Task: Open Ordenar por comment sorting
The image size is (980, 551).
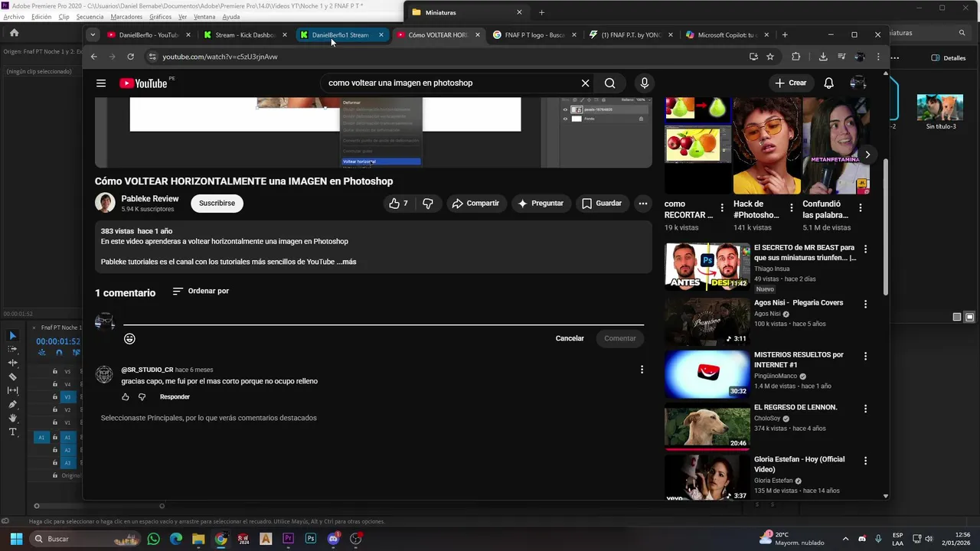Action: coord(201,292)
